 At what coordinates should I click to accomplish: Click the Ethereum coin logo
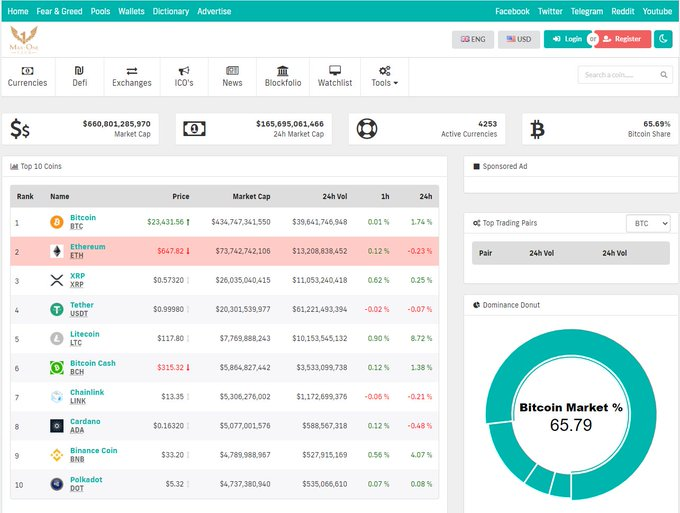coord(57,251)
